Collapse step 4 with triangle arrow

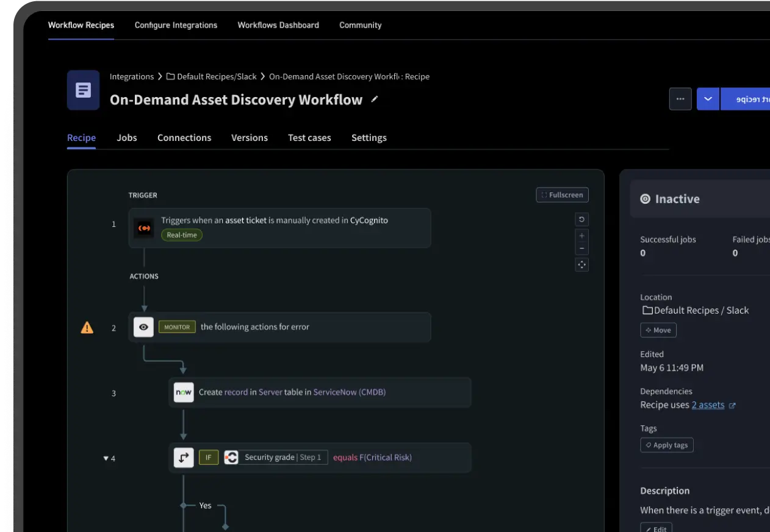(x=106, y=458)
